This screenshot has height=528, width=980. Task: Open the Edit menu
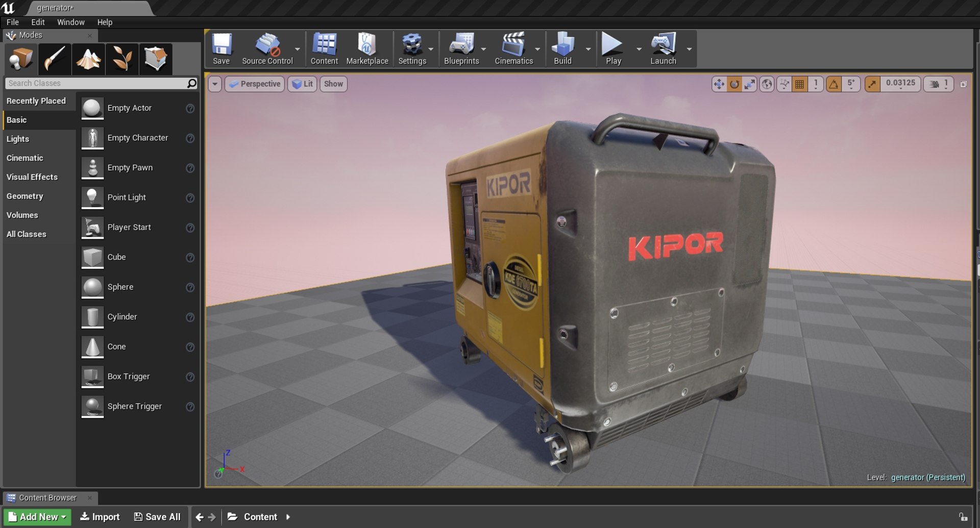(38, 22)
